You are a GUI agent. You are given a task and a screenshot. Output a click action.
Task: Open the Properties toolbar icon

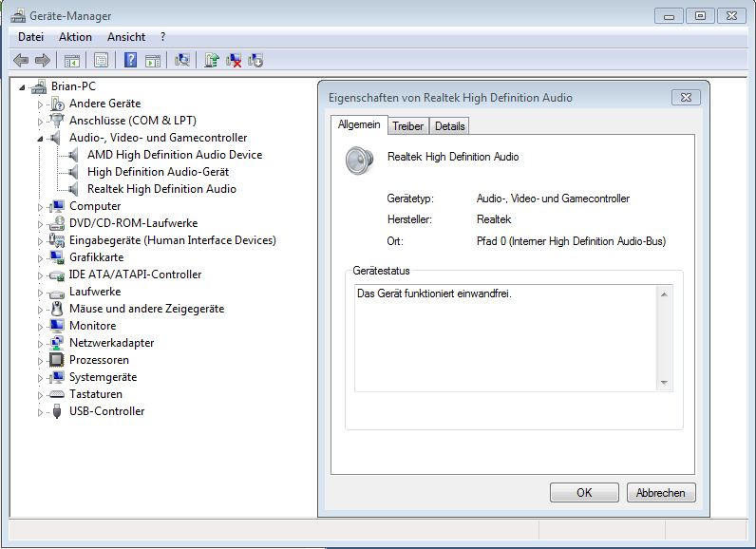pyautogui.click(x=101, y=61)
